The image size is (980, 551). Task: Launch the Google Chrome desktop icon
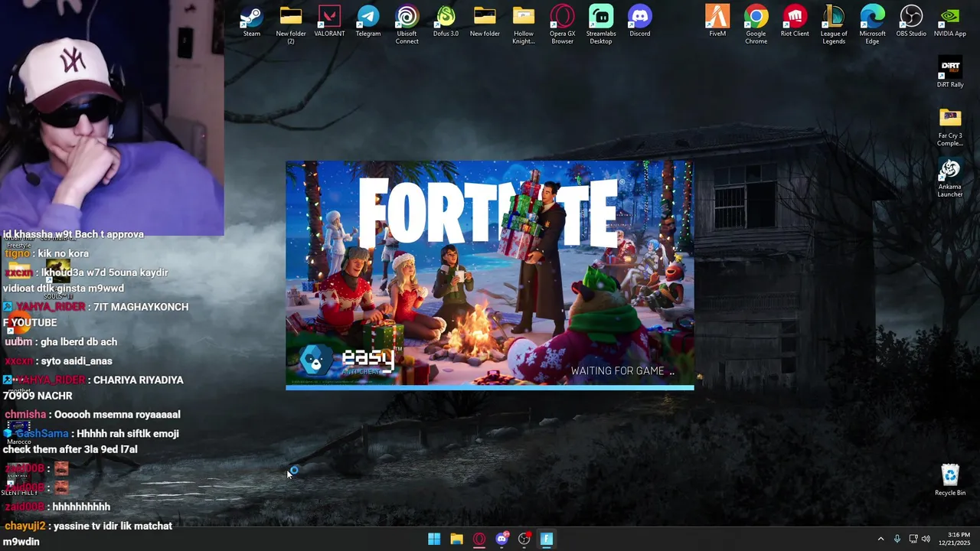756,25
